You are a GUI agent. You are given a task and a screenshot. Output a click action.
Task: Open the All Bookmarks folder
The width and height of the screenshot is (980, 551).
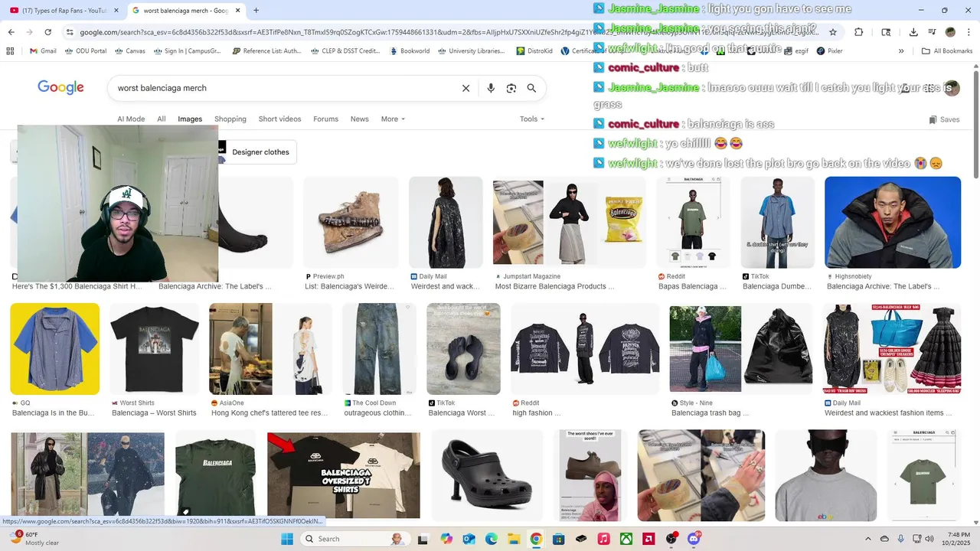click(x=947, y=51)
